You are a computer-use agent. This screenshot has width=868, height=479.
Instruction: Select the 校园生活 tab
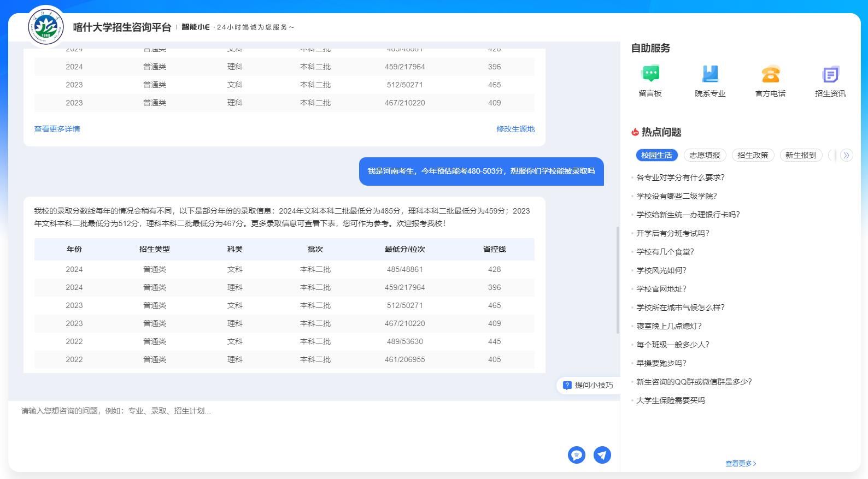[656, 155]
